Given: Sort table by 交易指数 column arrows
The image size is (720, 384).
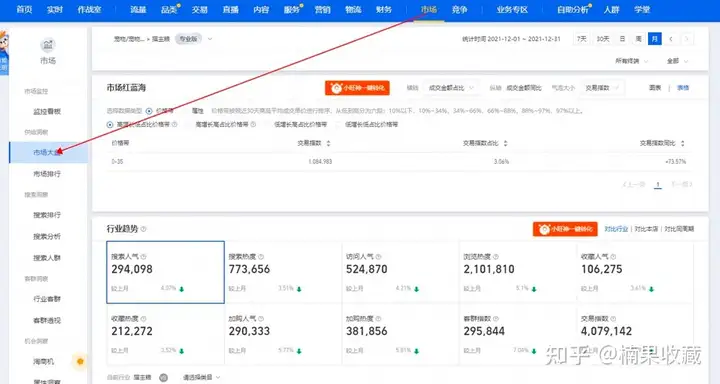Looking at the screenshot, I should (x=328, y=143).
